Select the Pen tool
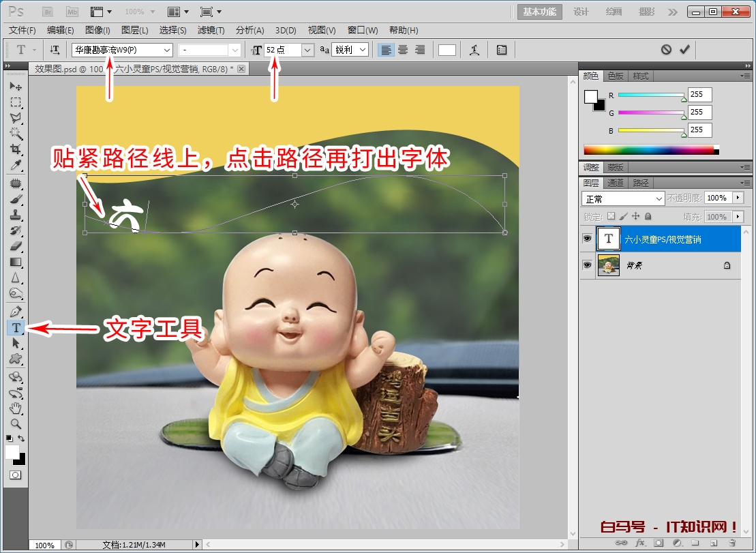 [15, 311]
